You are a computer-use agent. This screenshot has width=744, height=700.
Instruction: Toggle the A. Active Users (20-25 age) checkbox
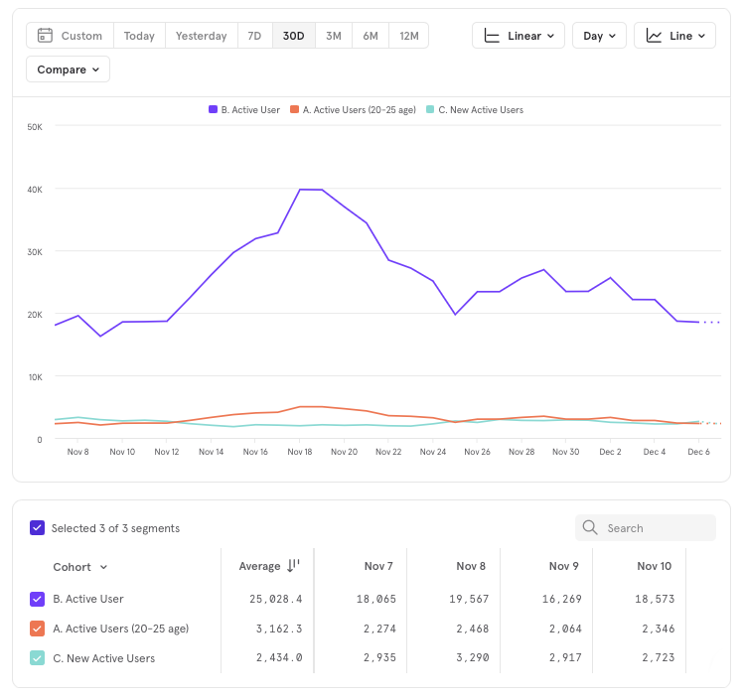coord(38,629)
